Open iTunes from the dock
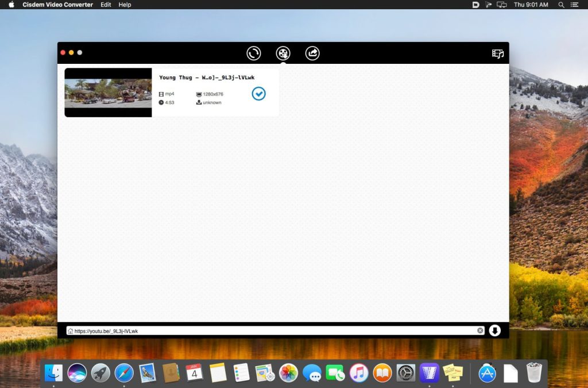Screen dimensions: 588x388 point(359,373)
